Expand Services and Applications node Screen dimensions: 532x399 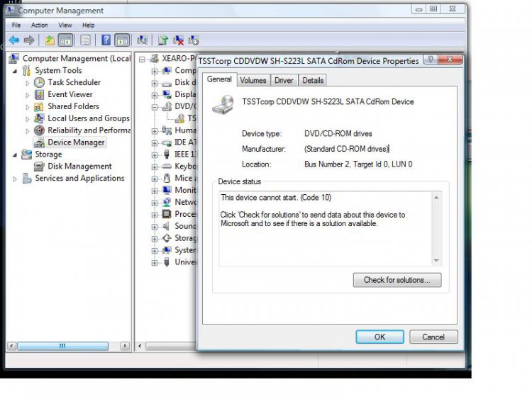(15, 179)
